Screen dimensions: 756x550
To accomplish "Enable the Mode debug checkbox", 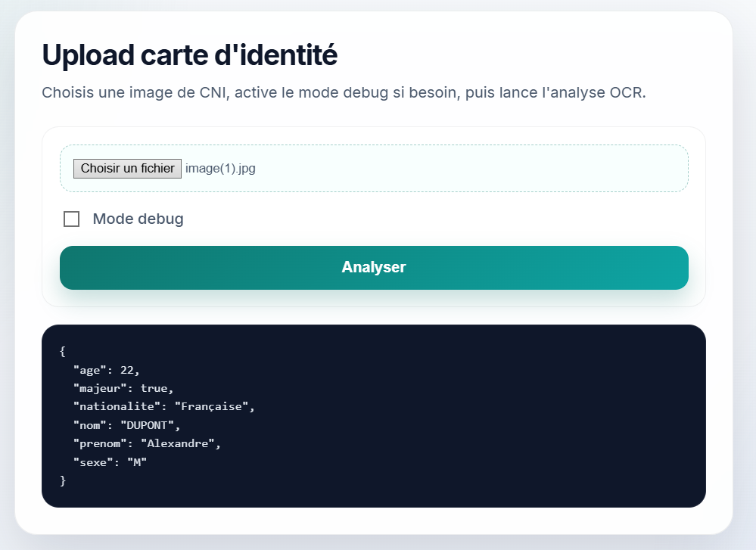I will (x=72, y=219).
